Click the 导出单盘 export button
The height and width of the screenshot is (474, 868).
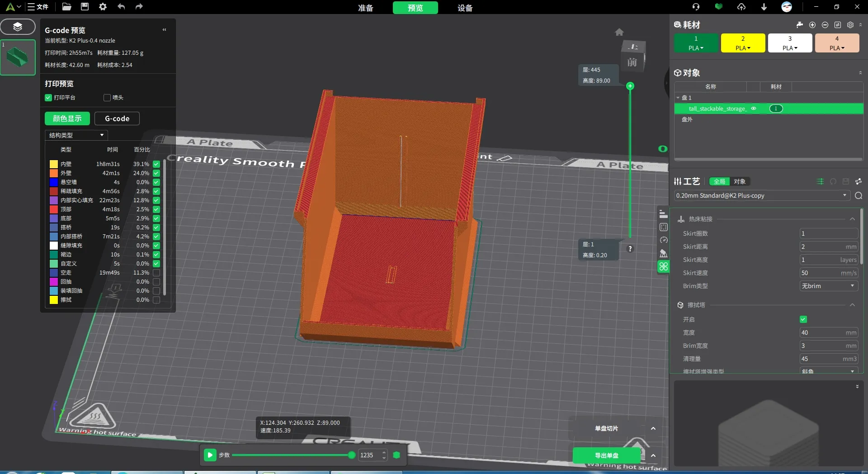(x=608, y=455)
